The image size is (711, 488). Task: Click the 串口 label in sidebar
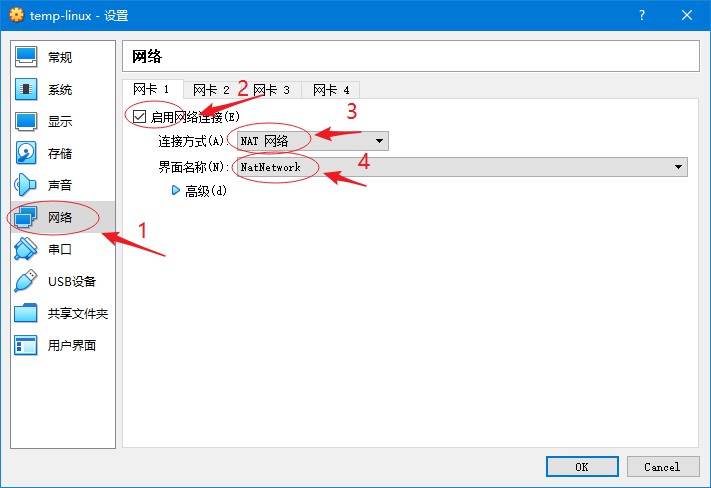tap(60, 249)
